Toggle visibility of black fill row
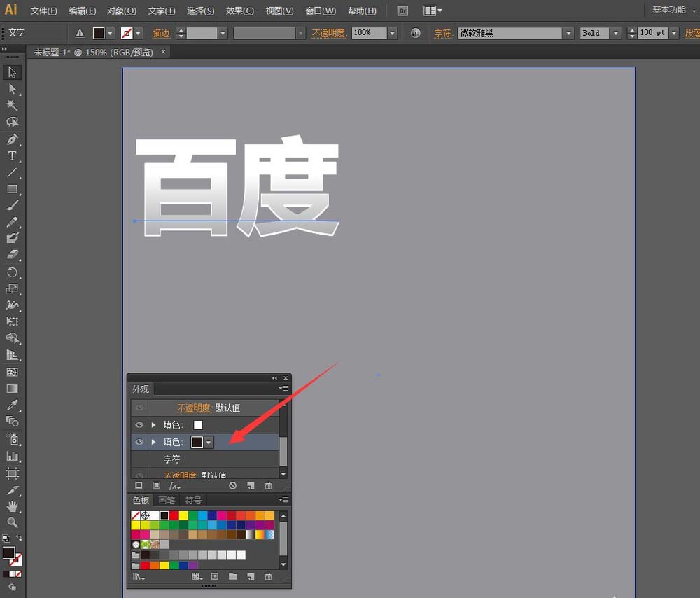The width and height of the screenshot is (700, 598). click(139, 442)
